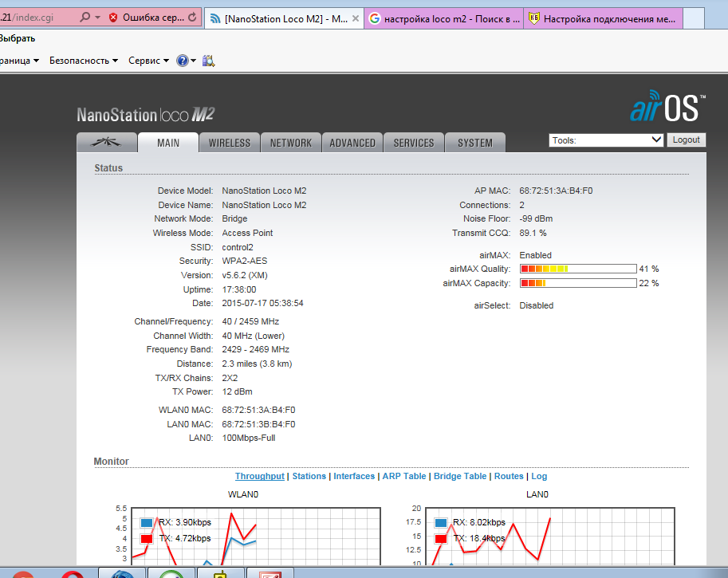The image size is (728, 578).
Task: Click the Channel/Frequency value 40 / 2459 MHz
Action: [250, 322]
